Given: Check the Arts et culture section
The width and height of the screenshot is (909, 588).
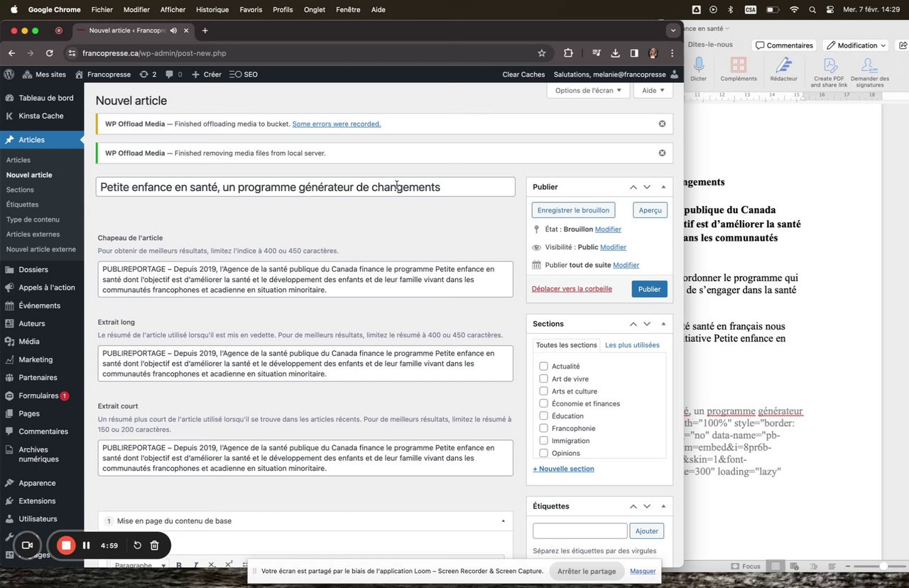Looking at the screenshot, I should (543, 391).
